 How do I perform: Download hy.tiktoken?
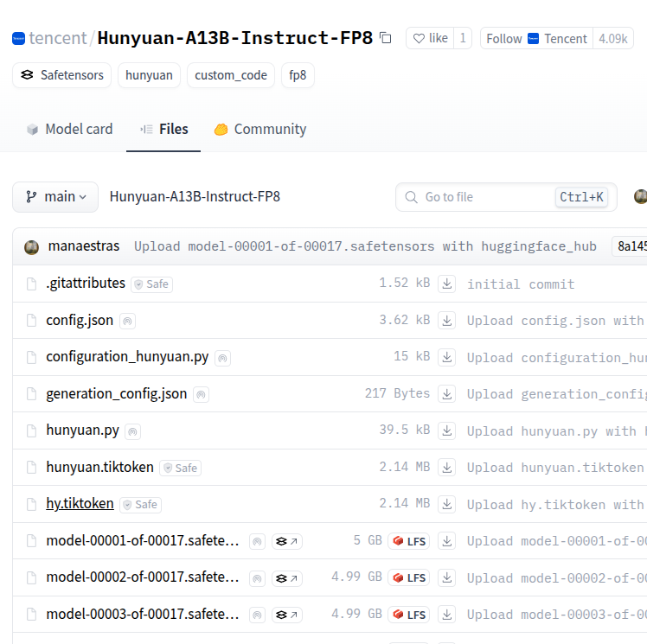click(x=447, y=504)
